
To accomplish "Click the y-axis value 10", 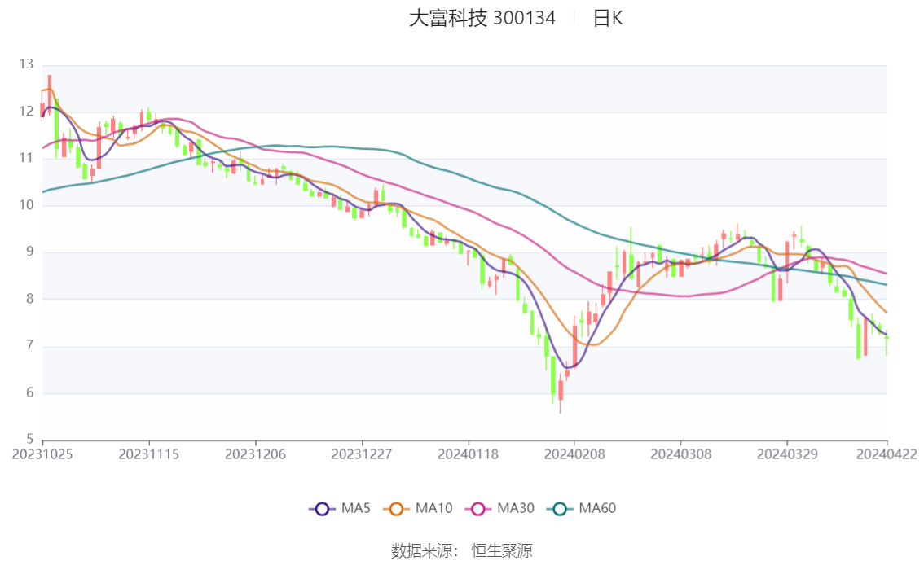I will pyautogui.click(x=26, y=205).
